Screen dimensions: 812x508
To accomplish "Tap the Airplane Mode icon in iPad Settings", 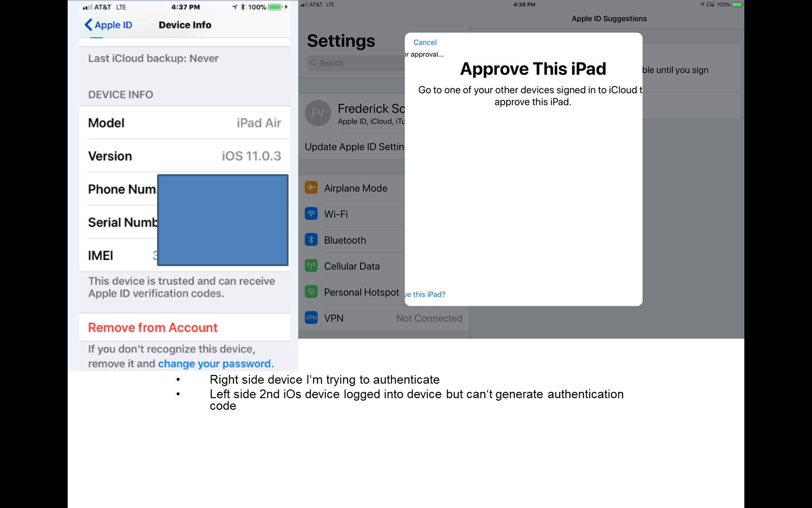I will coord(311,188).
